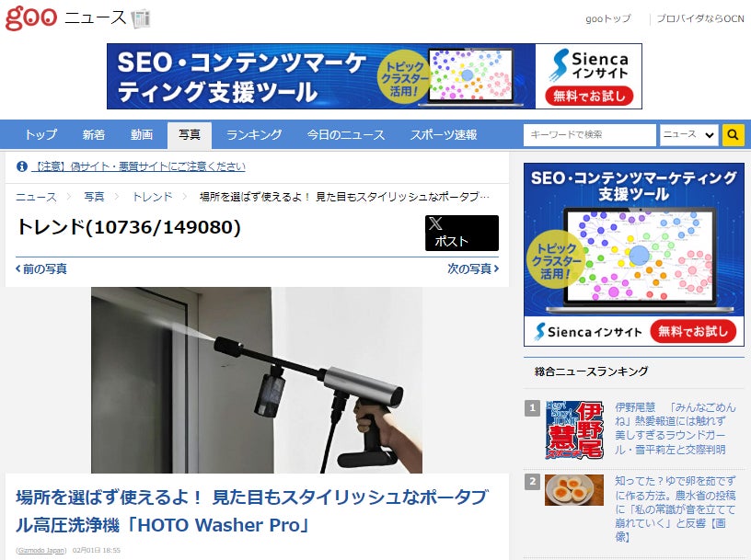Switch to the スポーツ速報 tab
751x560 pixels.
pos(444,135)
